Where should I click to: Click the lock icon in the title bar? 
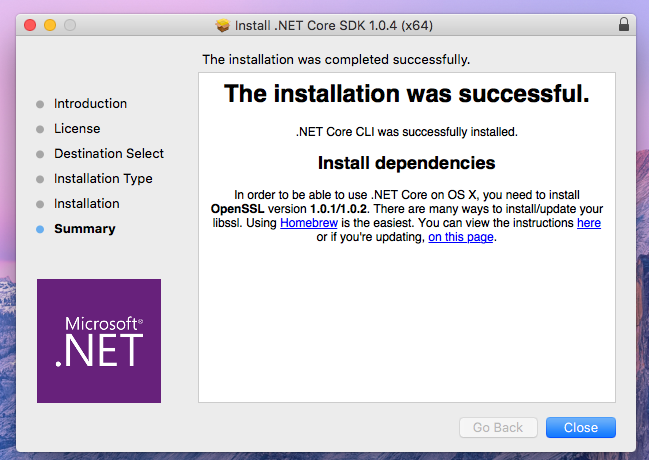pyautogui.click(x=624, y=24)
